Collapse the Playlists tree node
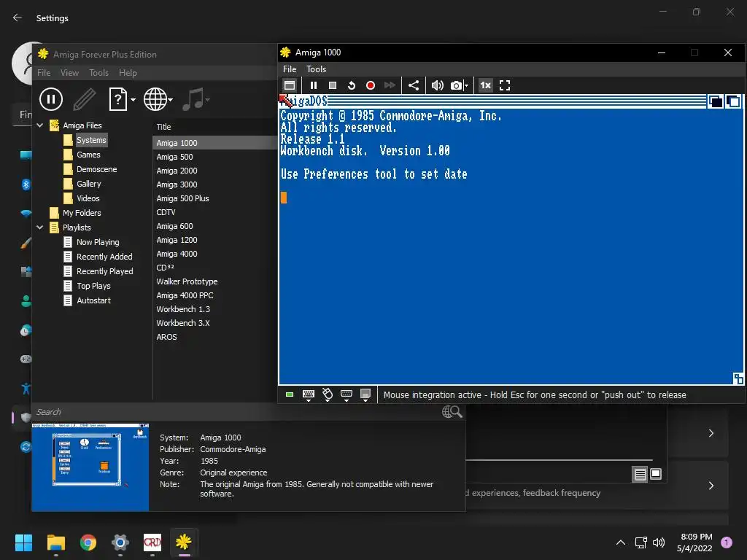 (x=40, y=227)
